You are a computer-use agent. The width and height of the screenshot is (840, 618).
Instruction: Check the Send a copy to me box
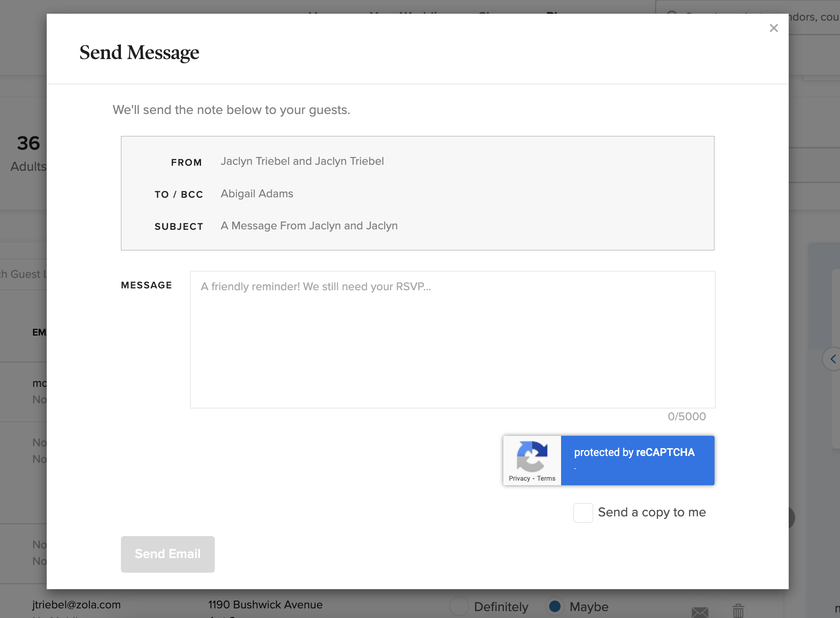(x=583, y=513)
